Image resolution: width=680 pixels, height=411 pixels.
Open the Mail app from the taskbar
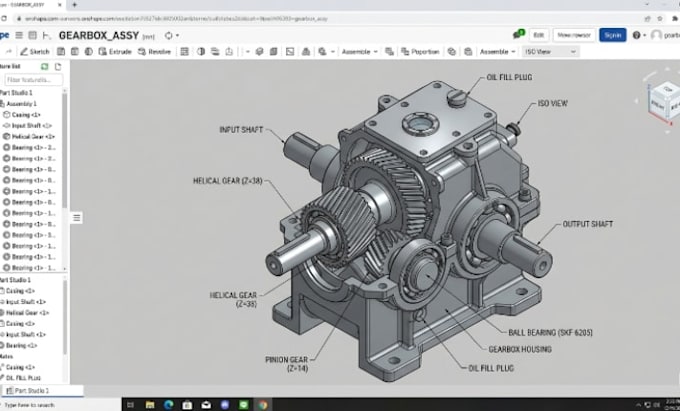(x=206, y=405)
